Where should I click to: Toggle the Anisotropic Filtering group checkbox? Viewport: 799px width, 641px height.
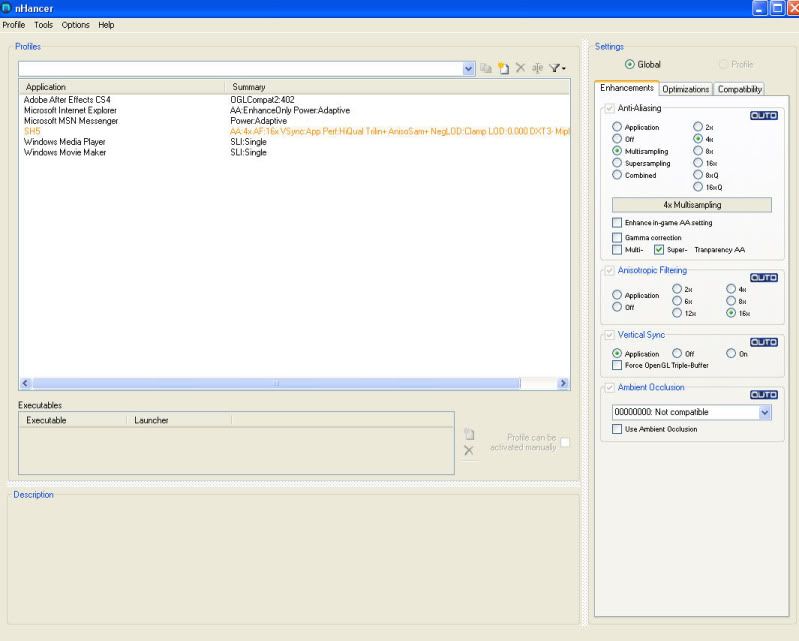click(x=609, y=271)
